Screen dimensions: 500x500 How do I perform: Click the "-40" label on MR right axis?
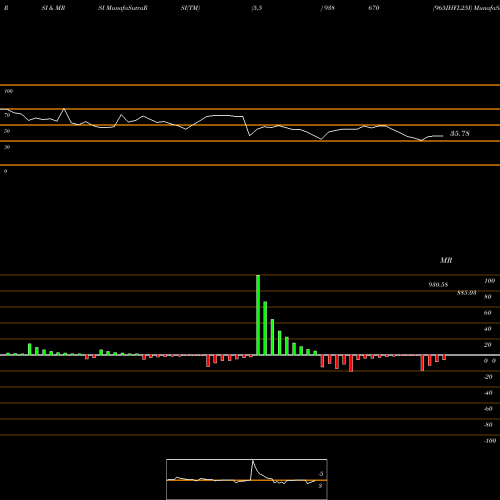pos(488,393)
